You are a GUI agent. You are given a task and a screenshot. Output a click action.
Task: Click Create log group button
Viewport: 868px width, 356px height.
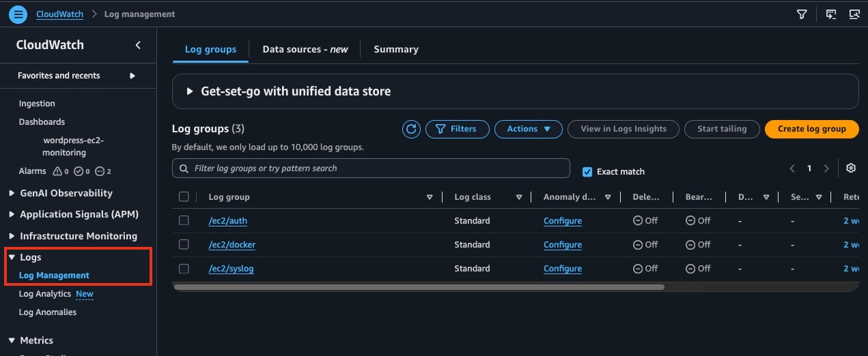pos(812,129)
